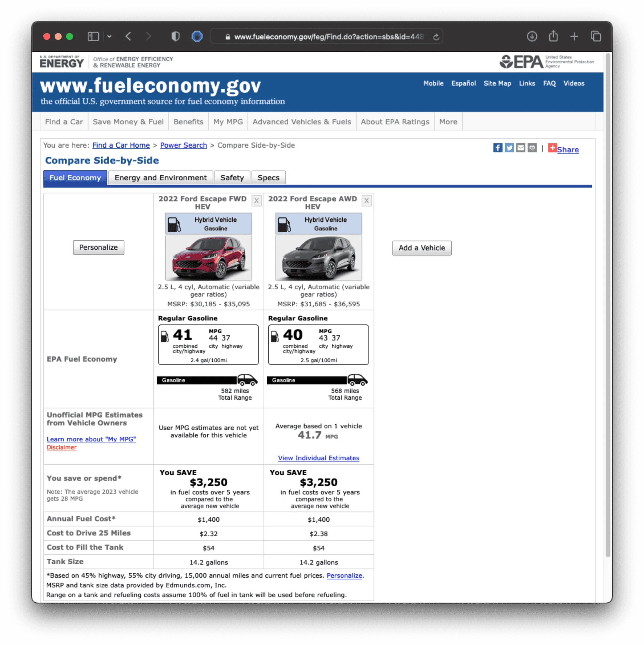Click the $2.32 cost to drive value
The image size is (644, 645).
point(208,534)
